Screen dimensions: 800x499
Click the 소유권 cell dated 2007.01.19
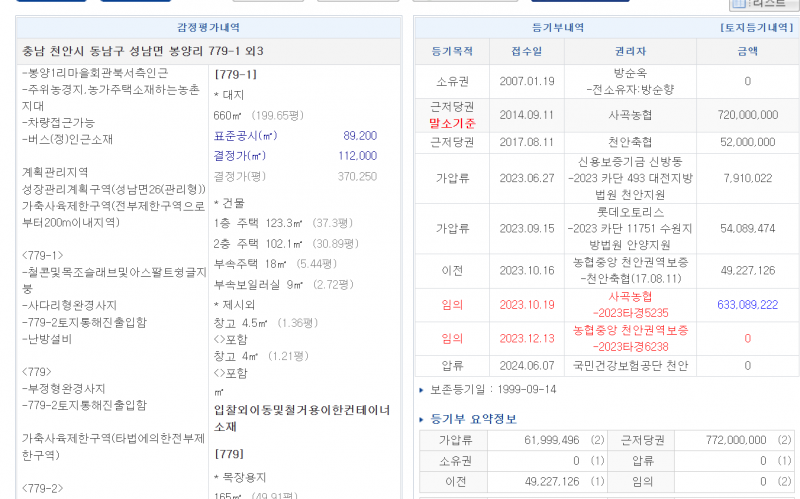[x=452, y=81]
